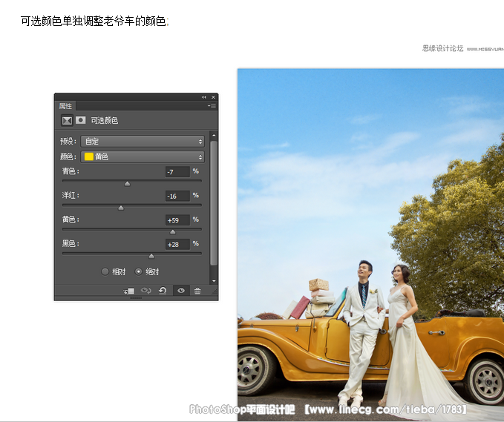Click 青色 value field showing -7

coord(177,172)
